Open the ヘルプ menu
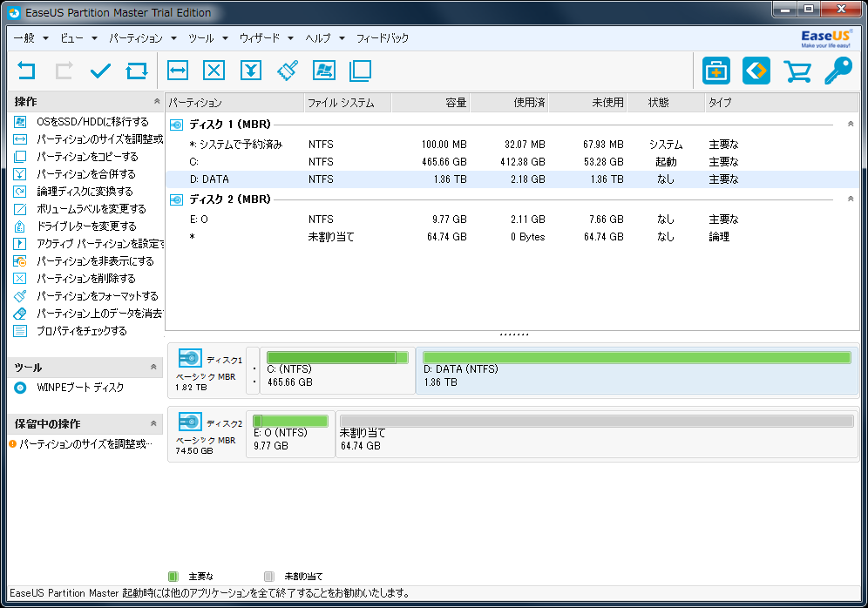 tap(326, 38)
